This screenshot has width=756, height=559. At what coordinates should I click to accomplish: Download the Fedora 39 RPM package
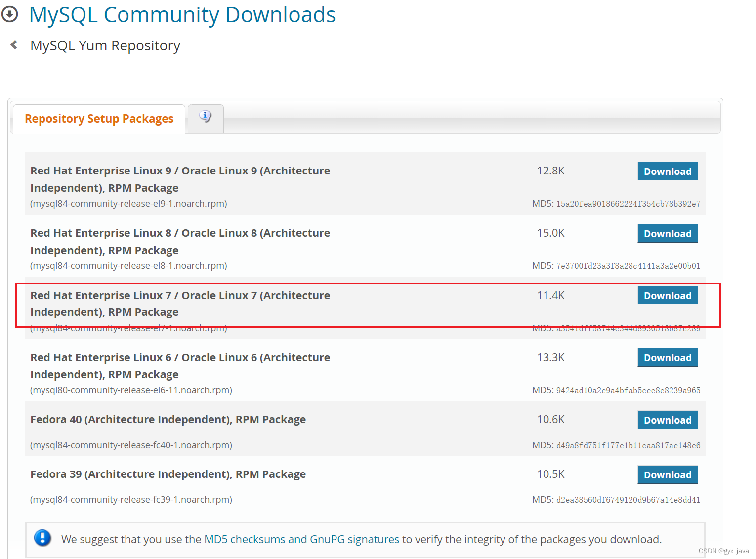(668, 474)
